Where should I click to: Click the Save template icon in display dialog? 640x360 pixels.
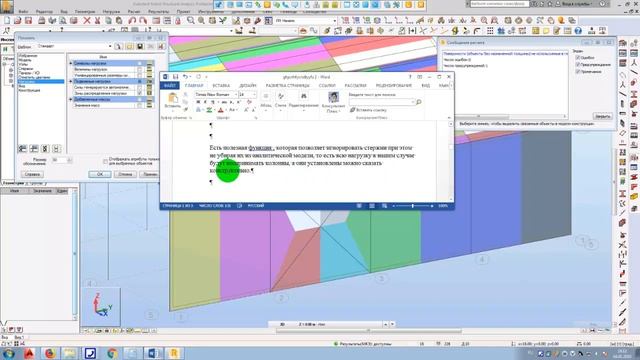(140, 47)
